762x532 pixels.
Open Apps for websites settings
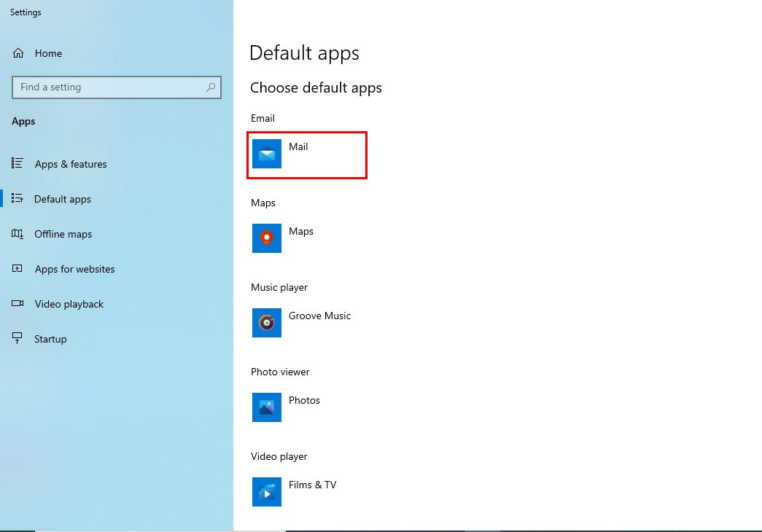117,269
